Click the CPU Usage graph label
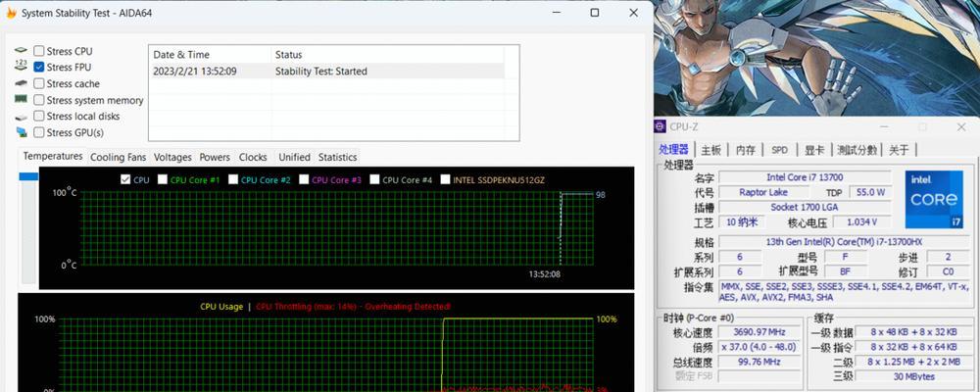The image size is (980, 392). (221, 307)
